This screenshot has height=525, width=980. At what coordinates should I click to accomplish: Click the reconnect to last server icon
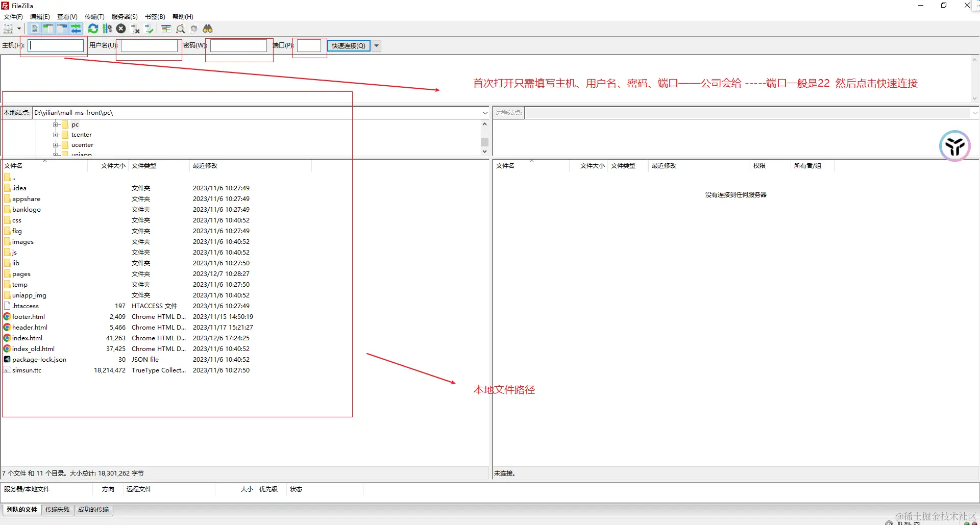click(x=149, y=29)
